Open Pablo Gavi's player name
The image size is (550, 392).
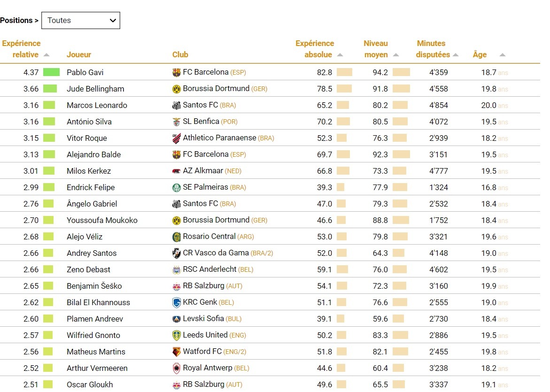tap(85, 72)
